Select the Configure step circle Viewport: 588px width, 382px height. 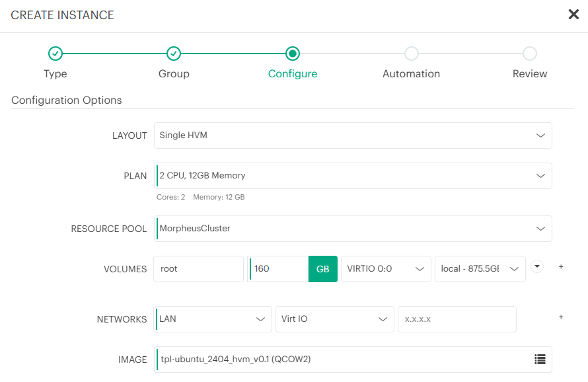pyautogui.click(x=293, y=54)
